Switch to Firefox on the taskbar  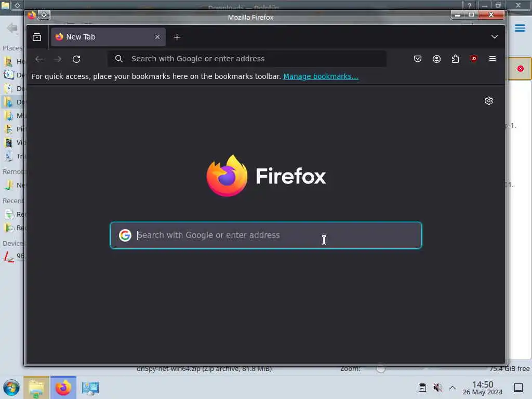click(63, 388)
